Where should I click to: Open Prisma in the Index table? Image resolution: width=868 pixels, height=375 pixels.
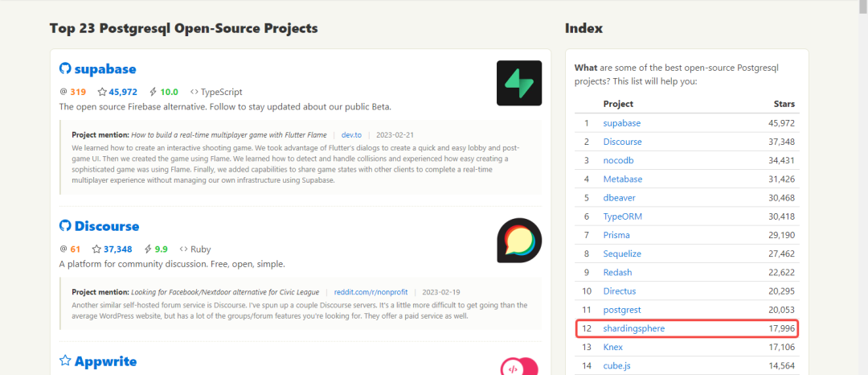point(616,236)
